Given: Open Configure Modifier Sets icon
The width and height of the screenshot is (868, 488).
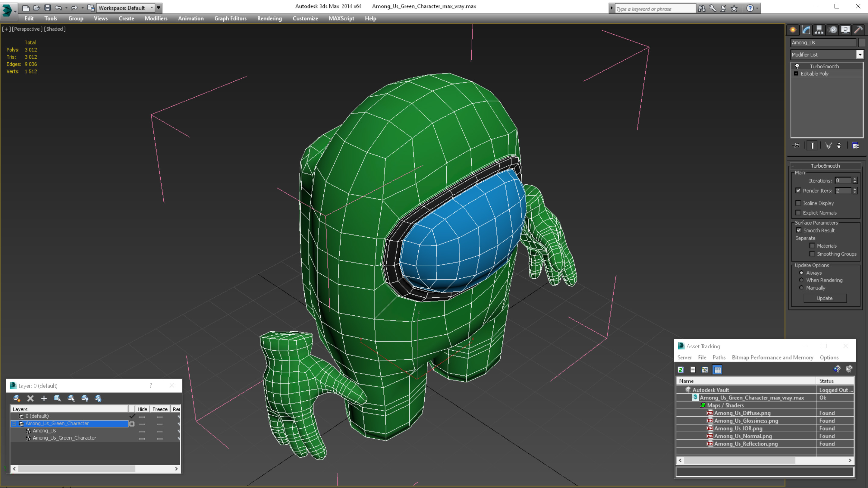Looking at the screenshot, I should pos(855,145).
